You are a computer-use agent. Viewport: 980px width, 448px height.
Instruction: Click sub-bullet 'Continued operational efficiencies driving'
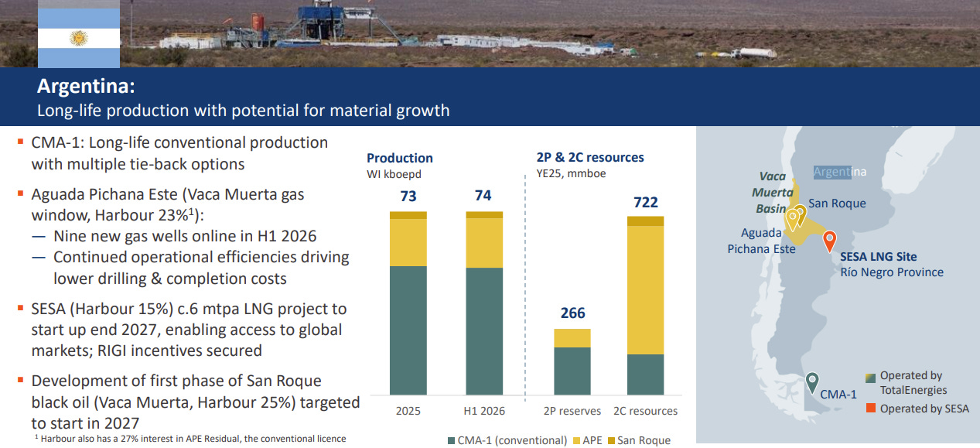coord(201,257)
